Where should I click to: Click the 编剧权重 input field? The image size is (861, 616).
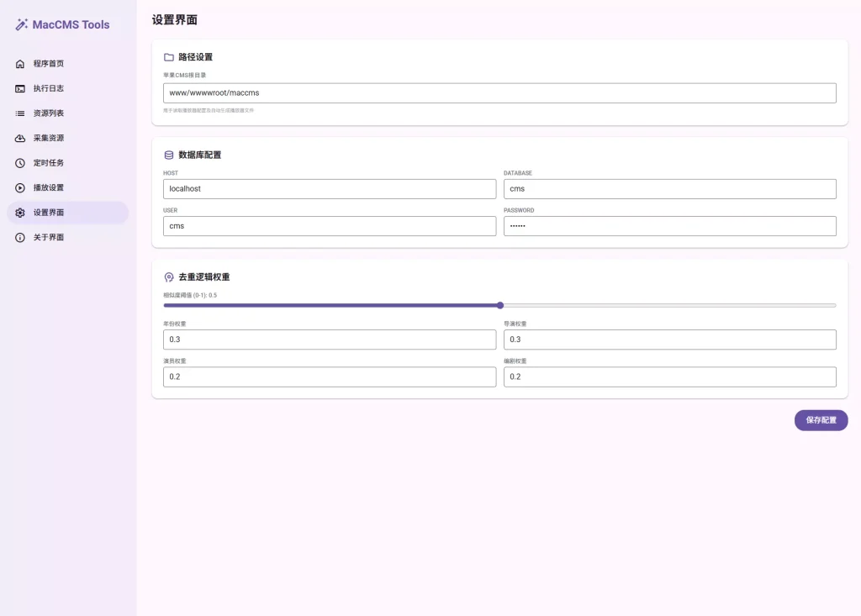[669, 377]
